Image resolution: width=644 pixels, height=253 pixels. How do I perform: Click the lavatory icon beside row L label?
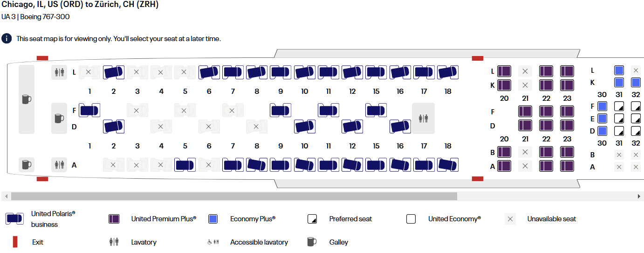[x=59, y=72]
